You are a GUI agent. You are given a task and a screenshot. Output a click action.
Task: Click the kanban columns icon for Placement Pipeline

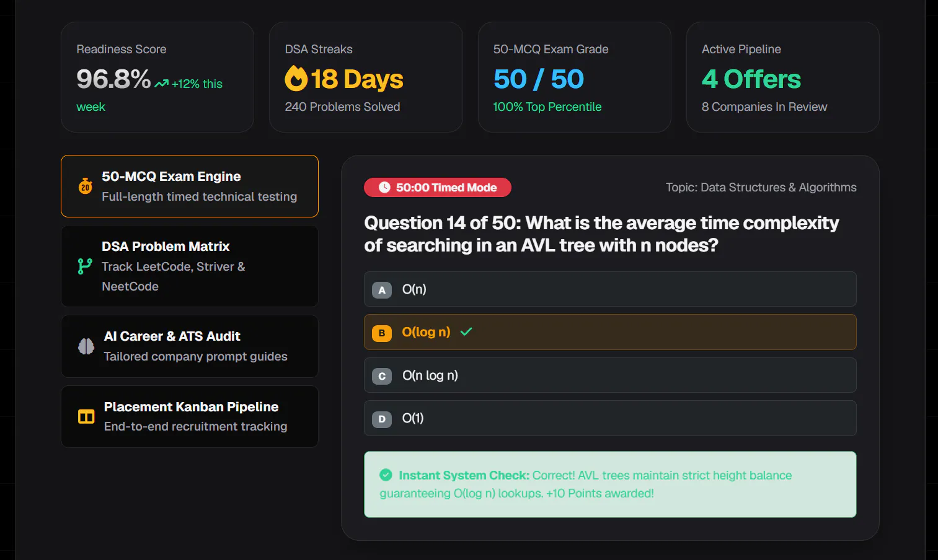click(86, 416)
